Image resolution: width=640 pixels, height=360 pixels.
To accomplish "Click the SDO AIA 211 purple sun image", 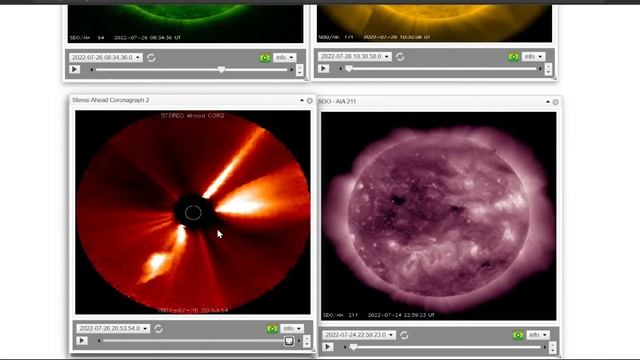I will [439, 216].
